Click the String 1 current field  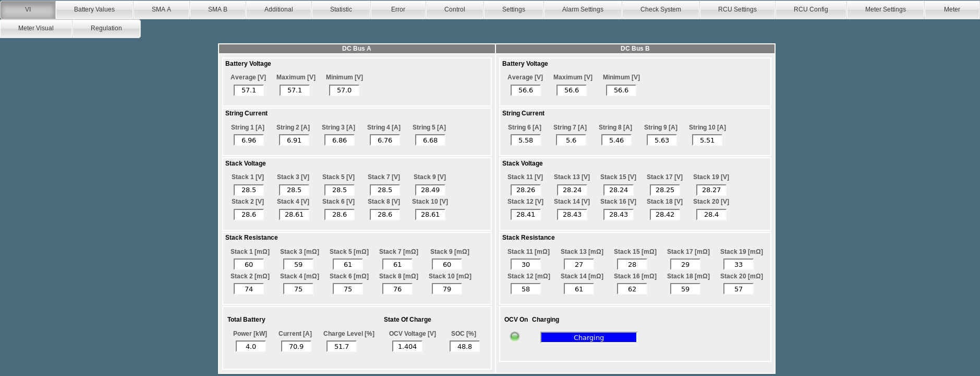point(249,140)
